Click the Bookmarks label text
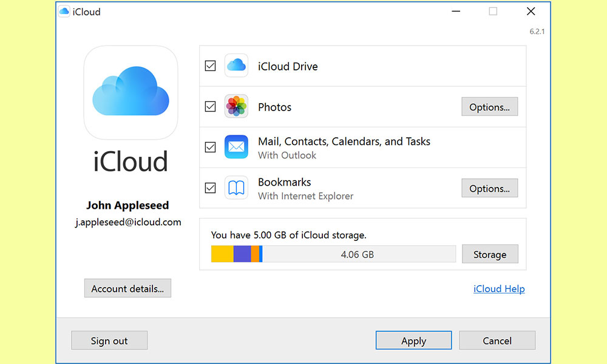This screenshot has height=364, width=607. 284,182
